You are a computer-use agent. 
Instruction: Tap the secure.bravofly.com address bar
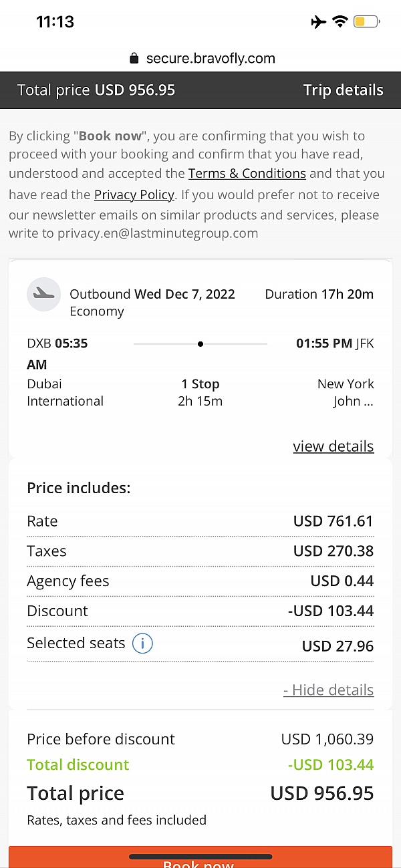210,59
